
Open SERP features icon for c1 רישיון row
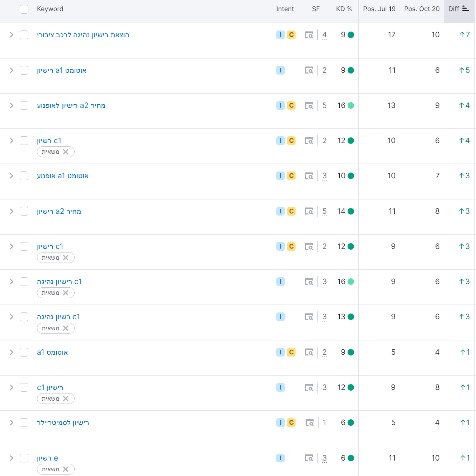[309, 387]
